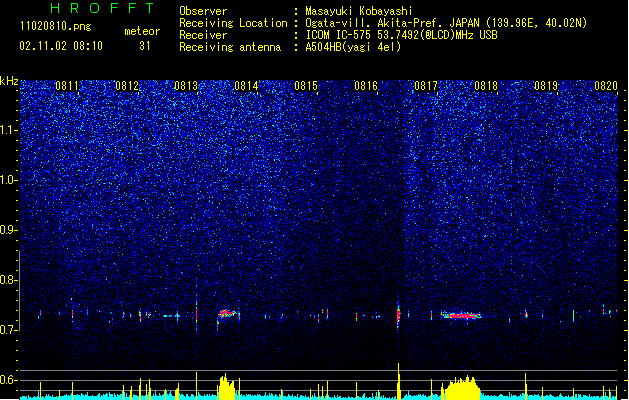629x400 pixels.
Task: Click the long red meteor echo near 0818
Action: (461, 315)
